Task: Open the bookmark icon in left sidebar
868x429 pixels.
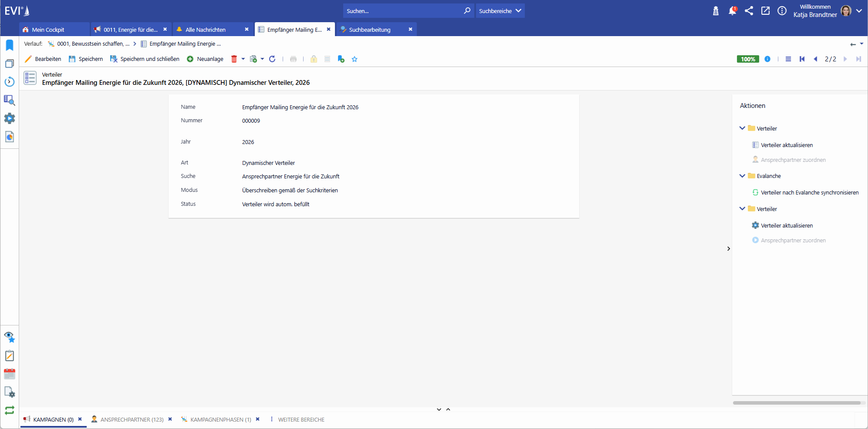Action: (10, 45)
